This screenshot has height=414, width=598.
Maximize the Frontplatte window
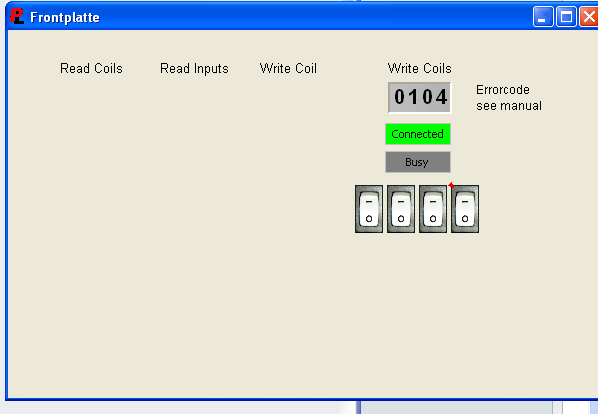[566, 17]
